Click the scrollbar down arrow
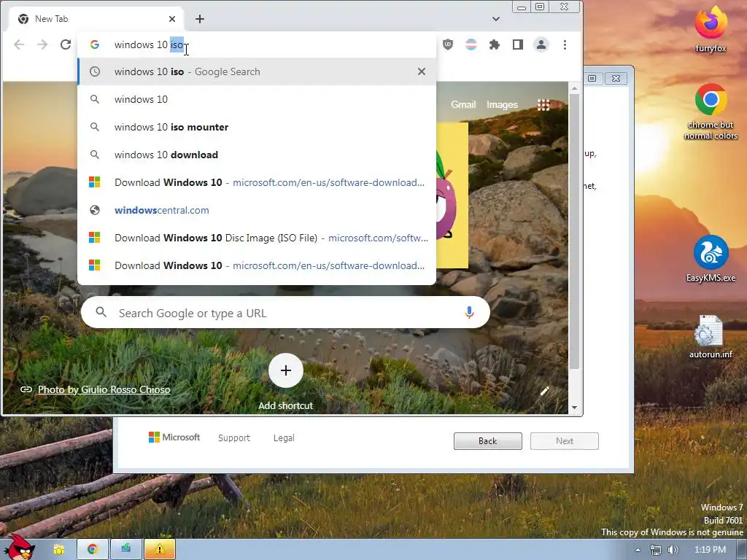The height and width of the screenshot is (560, 747). [x=575, y=408]
